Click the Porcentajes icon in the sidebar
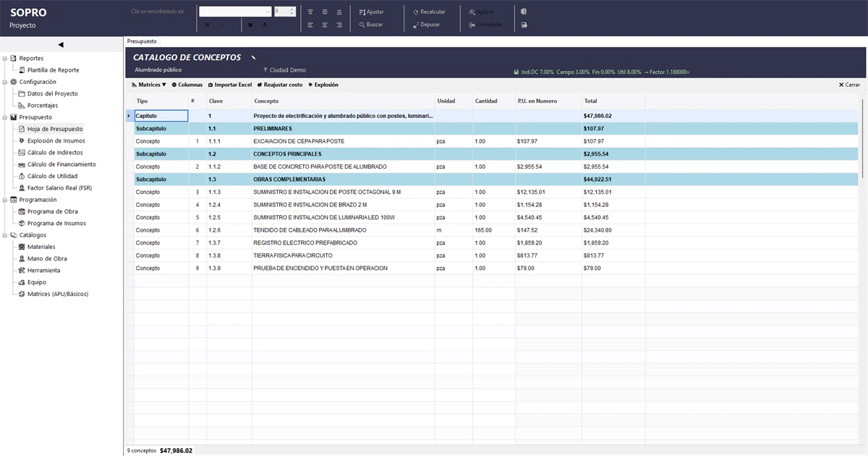Image resolution: width=868 pixels, height=456 pixels. tap(22, 106)
